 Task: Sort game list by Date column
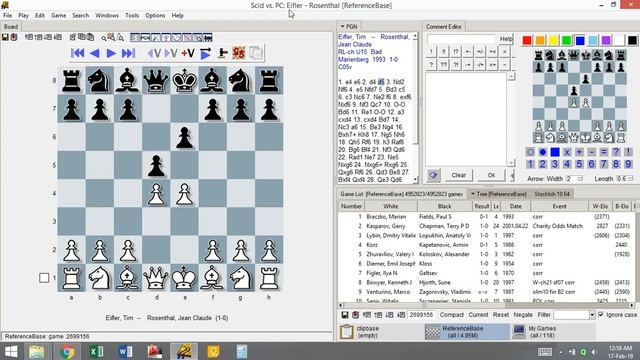[516, 207]
